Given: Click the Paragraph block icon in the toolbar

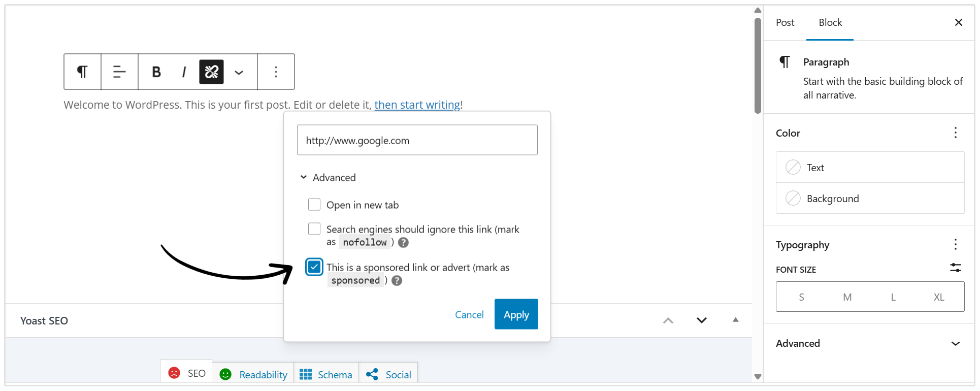Looking at the screenshot, I should (82, 72).
